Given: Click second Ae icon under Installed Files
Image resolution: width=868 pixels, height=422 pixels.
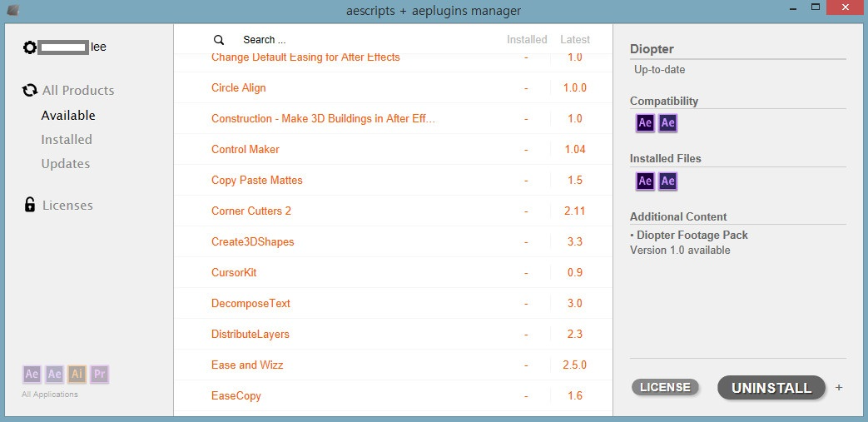Looking at the screenshot, I should (x=667, y=181).
